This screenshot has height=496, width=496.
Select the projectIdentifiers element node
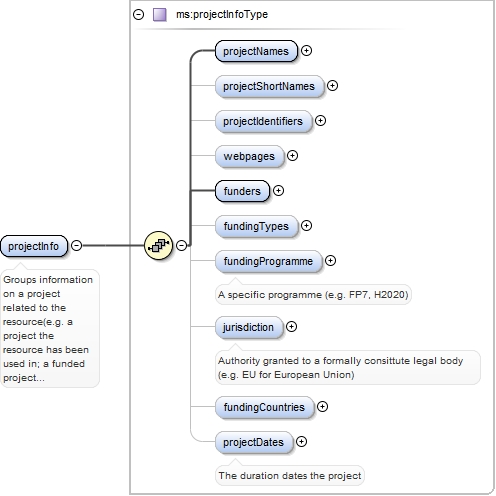pos(263,121)
